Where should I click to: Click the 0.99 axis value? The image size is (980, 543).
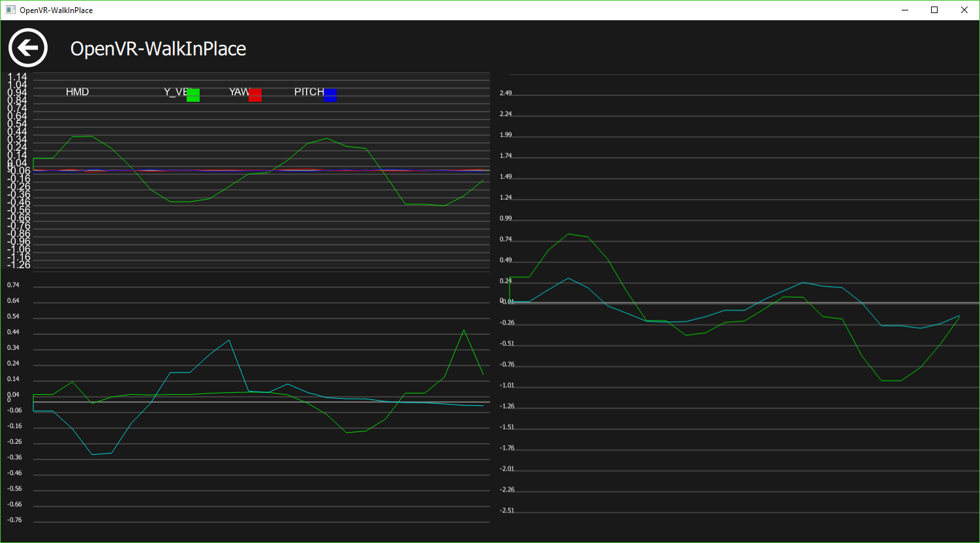(x=506, y=219)
